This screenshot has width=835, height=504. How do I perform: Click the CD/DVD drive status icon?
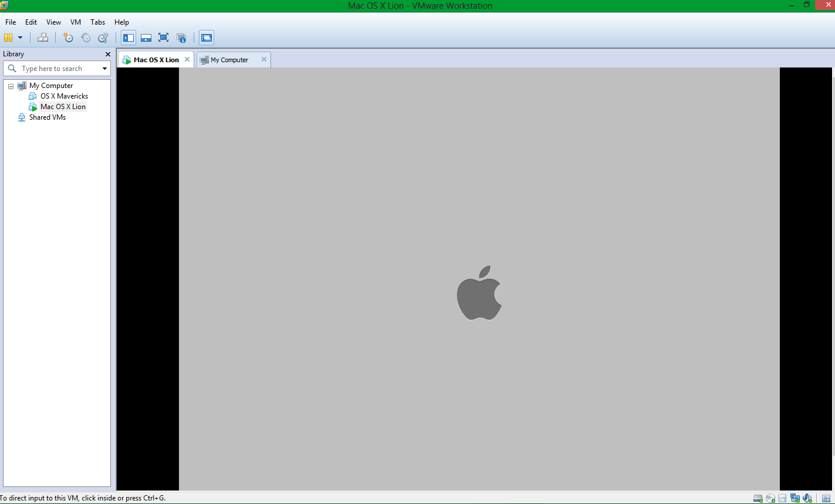770,499
